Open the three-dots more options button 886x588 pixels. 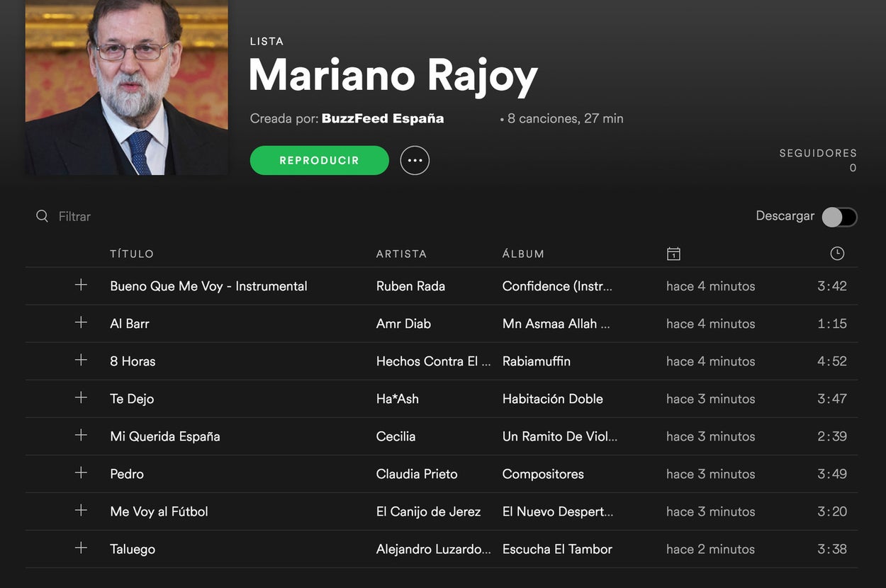[x=415, y=160]
